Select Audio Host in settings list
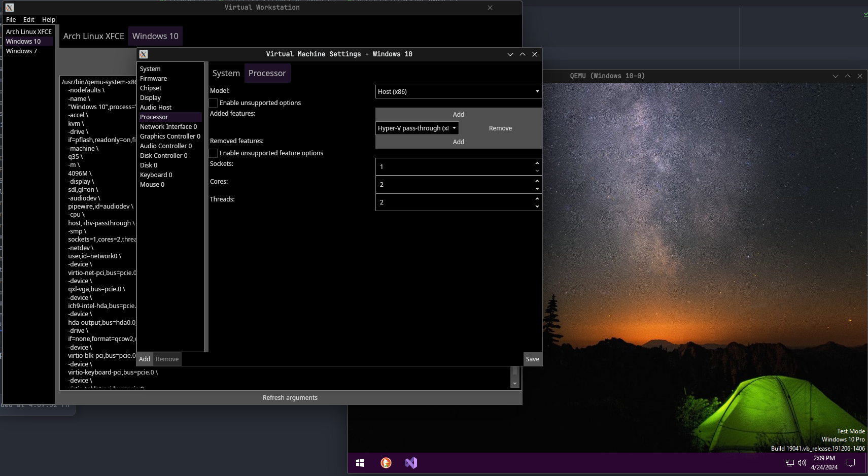Viewport: 868px width, 476px height. [x=170, y=108]
